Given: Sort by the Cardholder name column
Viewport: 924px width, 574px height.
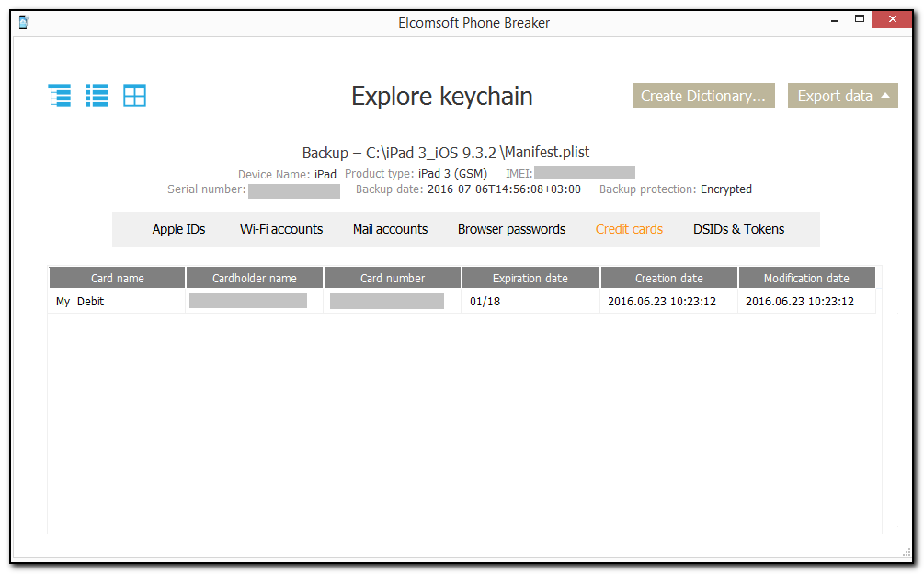Looking at the screenshot, I should point(254,277).
